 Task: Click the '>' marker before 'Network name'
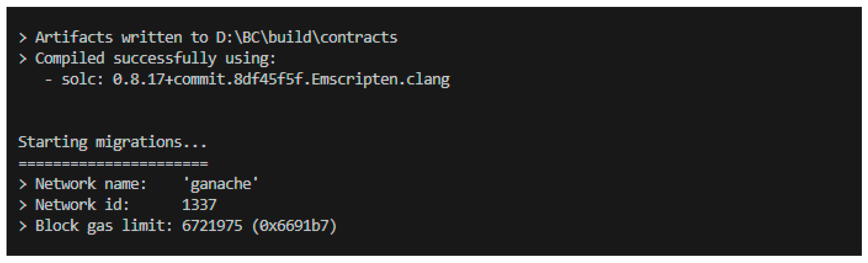pos(23,184)
